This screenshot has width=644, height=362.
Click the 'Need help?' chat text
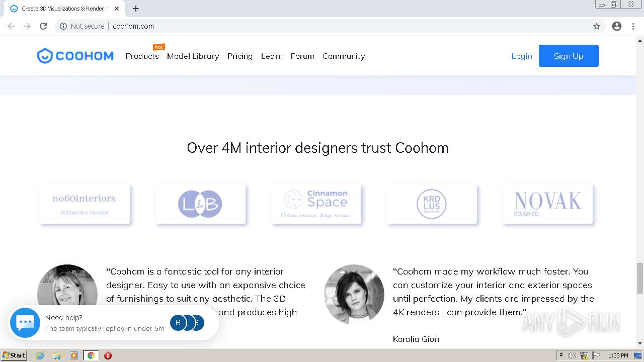coord(64,318)
